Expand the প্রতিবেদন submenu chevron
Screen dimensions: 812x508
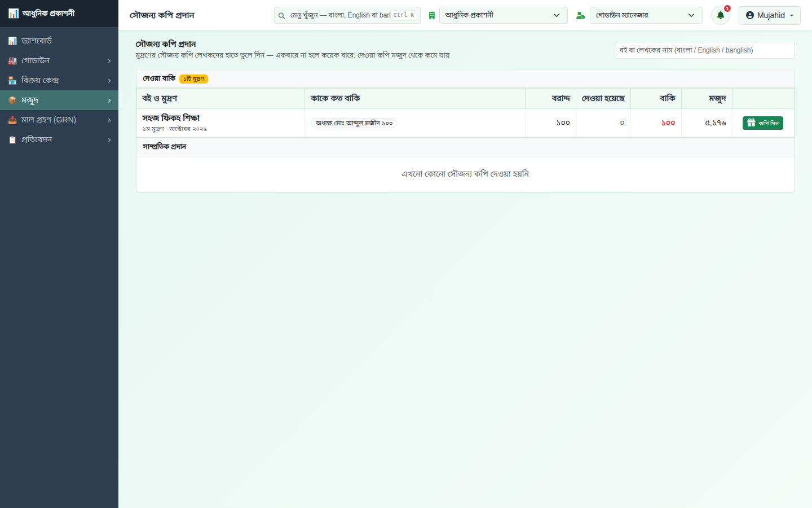[x=109, y=140]
